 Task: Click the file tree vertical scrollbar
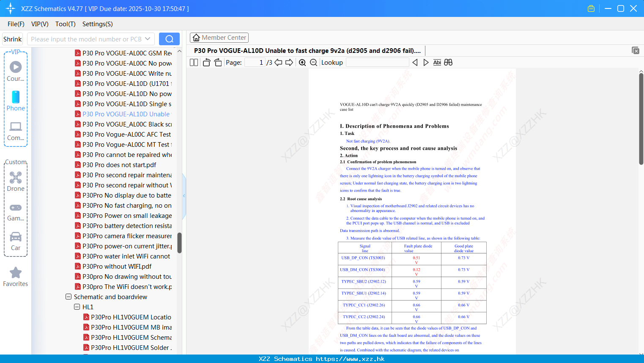point(179,242)
